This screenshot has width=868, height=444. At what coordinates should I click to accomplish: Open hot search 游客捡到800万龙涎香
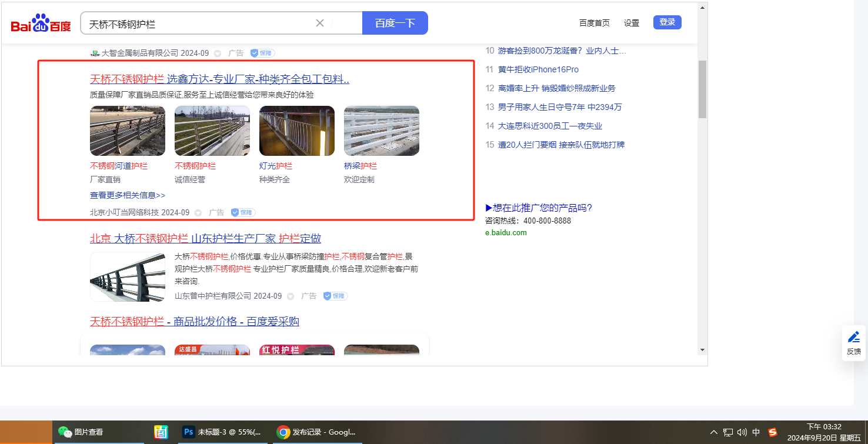562,51
